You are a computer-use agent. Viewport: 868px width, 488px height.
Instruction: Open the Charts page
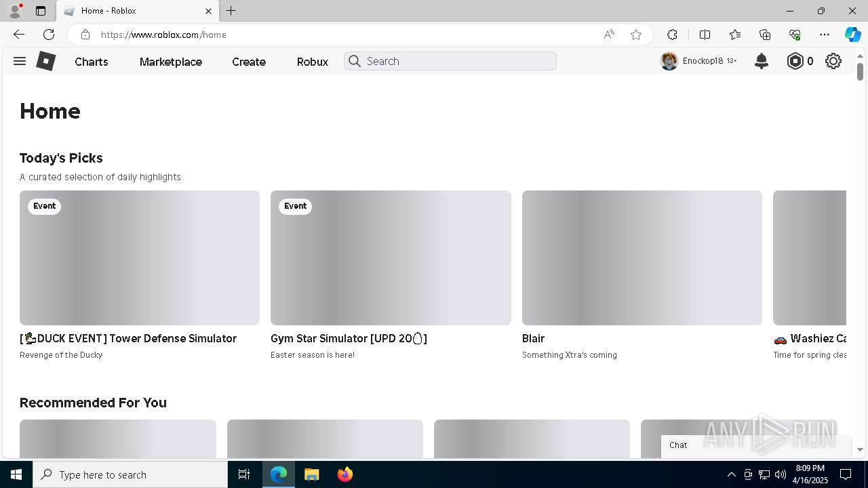(92, 62)
